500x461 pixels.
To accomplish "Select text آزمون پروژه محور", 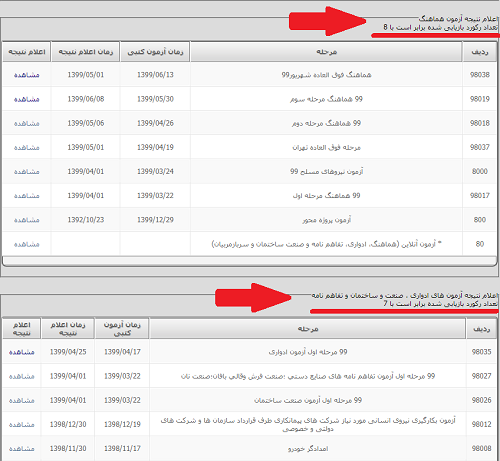I will 326,220.
